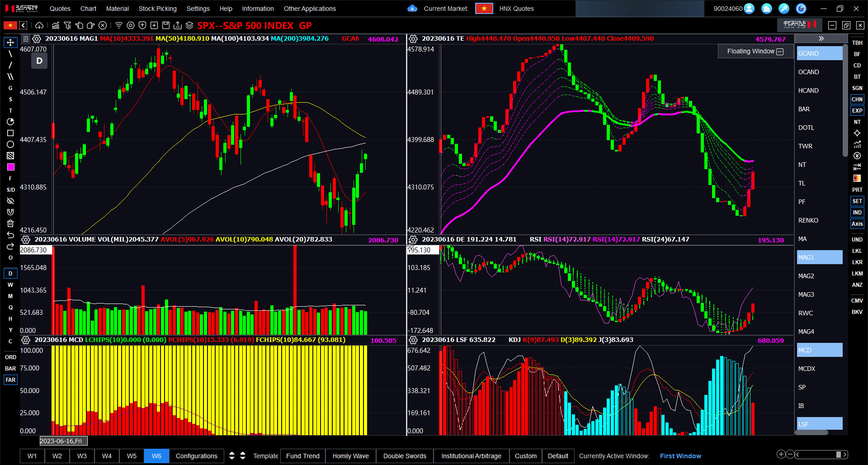Toggle the hide drawings eye icon
This screenshot has height=465, width=868.
click(x=10, y=201)
